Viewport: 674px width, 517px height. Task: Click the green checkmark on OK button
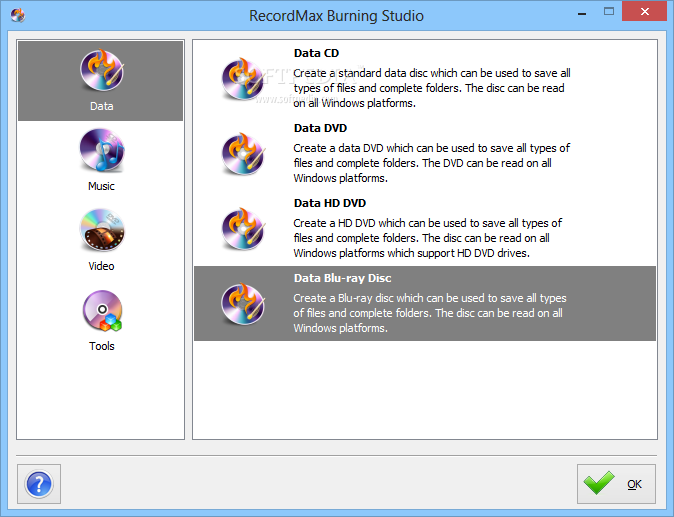click(599, 483)
